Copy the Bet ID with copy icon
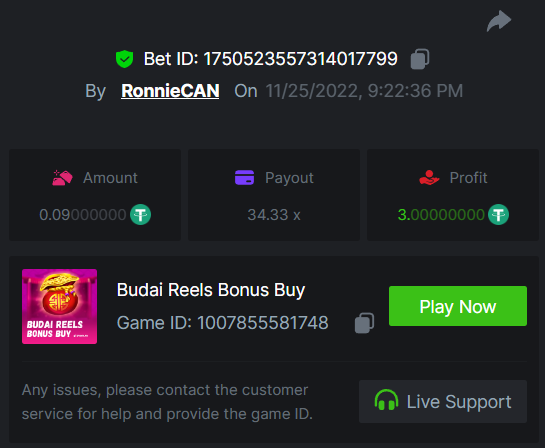Image resolution: width=545 pixels, height=448 pixels. coord(420,59)
